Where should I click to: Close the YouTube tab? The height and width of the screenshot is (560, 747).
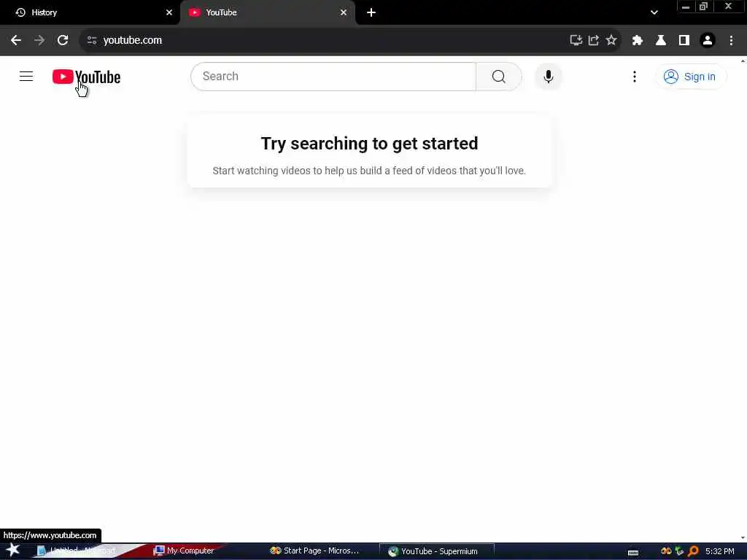pos(344,12)
